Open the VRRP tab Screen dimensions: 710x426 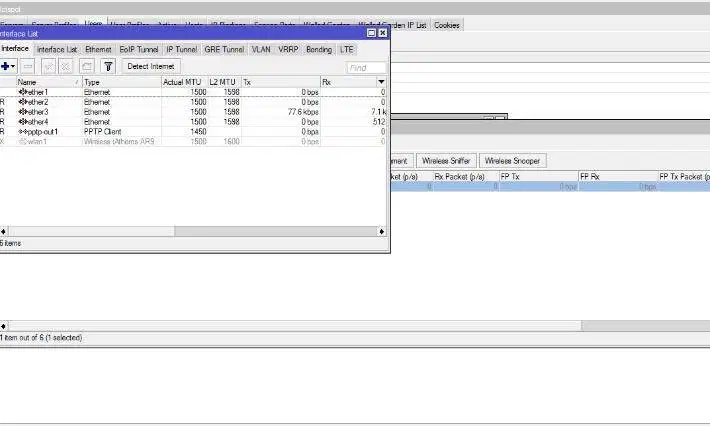pos(288,49)
